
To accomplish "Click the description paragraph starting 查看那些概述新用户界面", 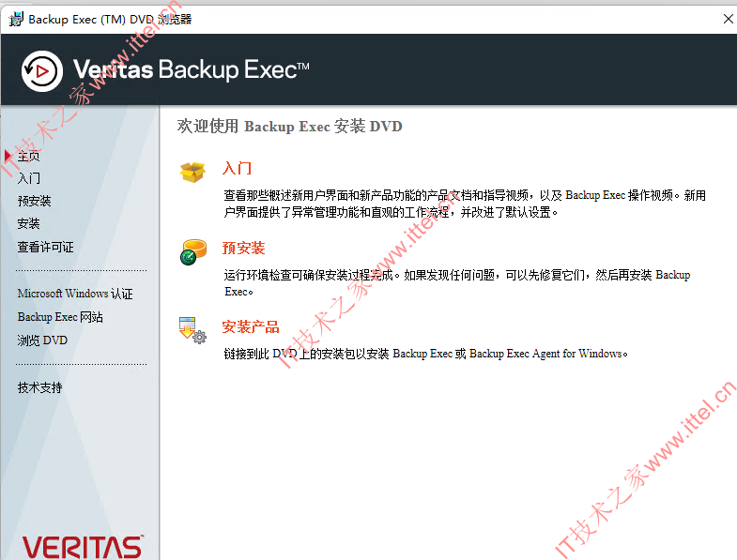I will (465, 204).
